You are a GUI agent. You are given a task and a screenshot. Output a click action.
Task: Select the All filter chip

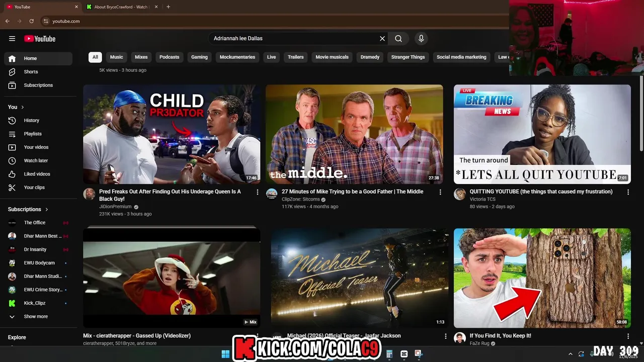pos(95,57)
